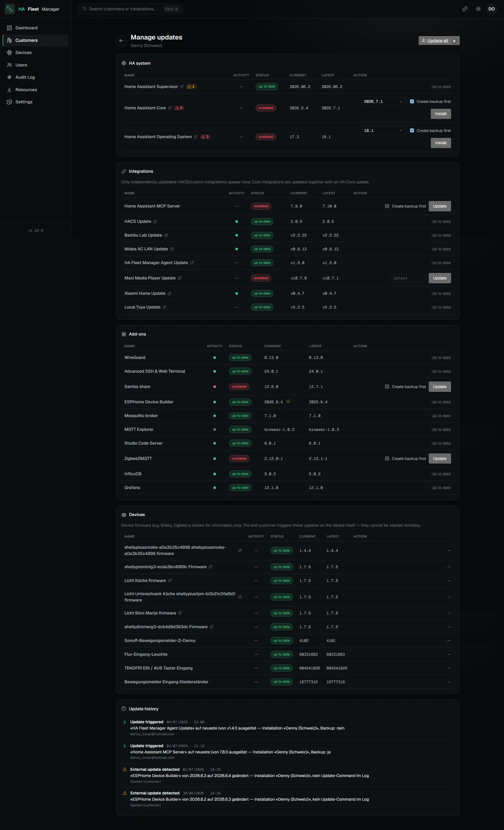The width and height of the screenshot is (504, 830).
Task: Open external link for HA Fleet Manager Agent Update
Action: (192, 263)
